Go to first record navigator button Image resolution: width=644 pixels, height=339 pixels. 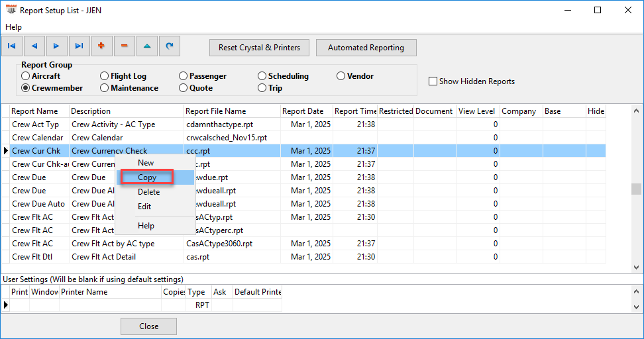(x=12, y=46)
